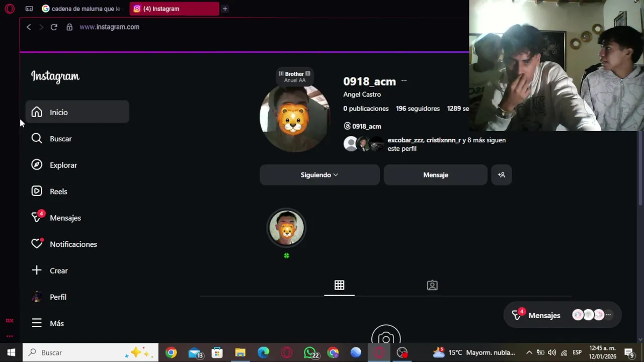644x362 pixels.
Task: Click the plus icon beside Crear
Action: point(37,270)
